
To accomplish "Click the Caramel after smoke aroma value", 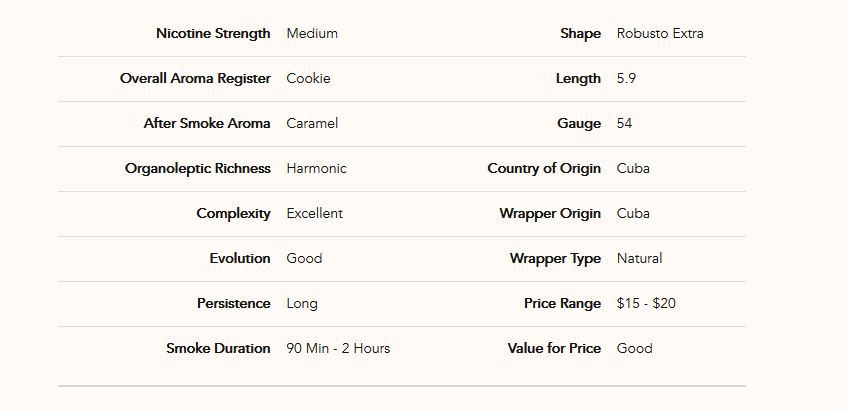I will [x=312, y=123].
